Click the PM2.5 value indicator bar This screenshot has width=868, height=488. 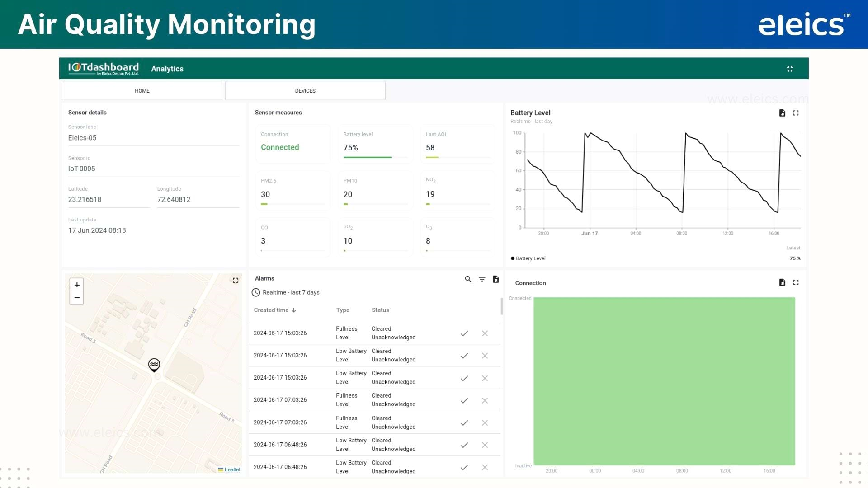(293, 204)
